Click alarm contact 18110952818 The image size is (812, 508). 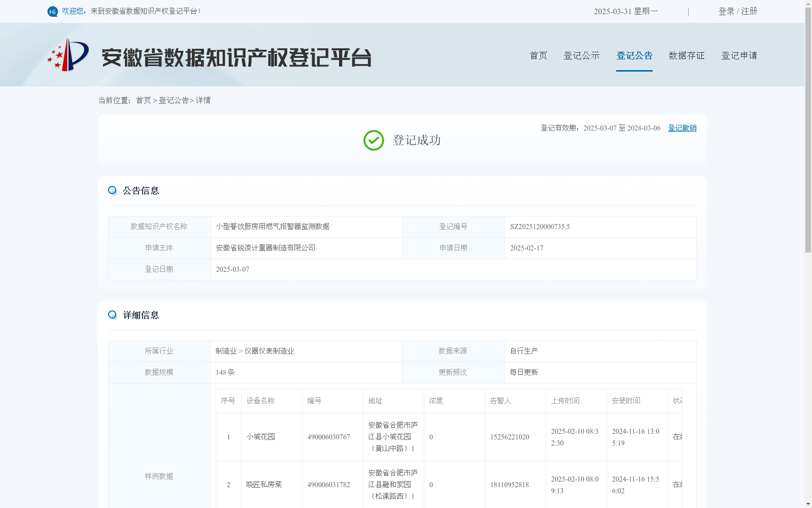[x=510, y=485]
